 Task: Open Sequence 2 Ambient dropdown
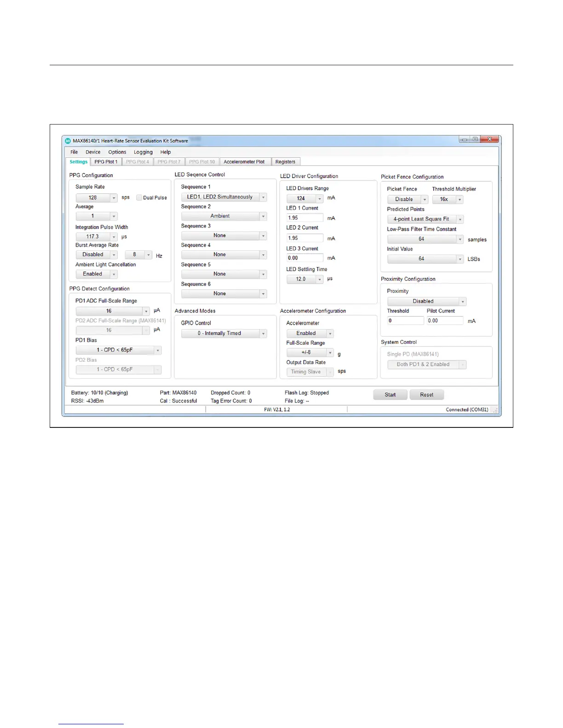click(x=224, y=216)
